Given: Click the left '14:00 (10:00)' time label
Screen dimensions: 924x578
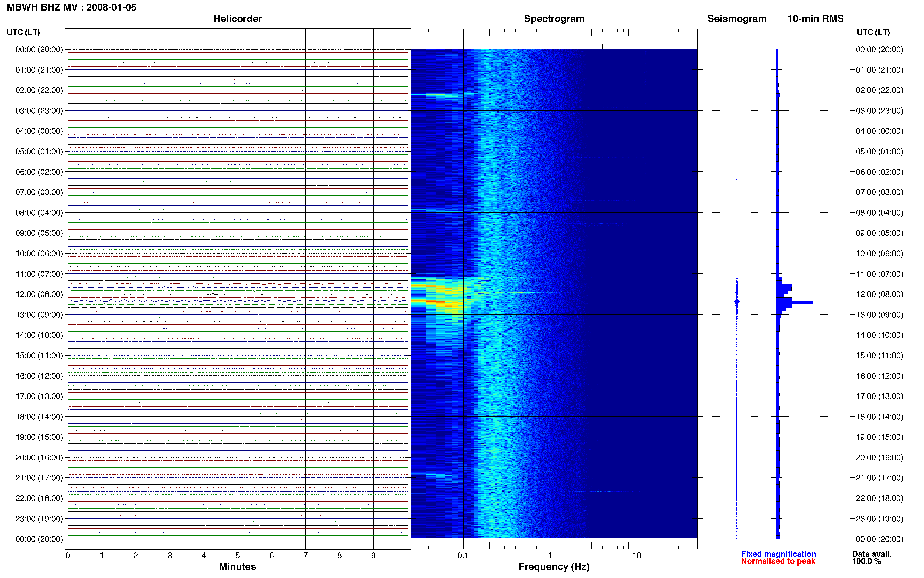Looking at the screenshot, I should (39, 335).
